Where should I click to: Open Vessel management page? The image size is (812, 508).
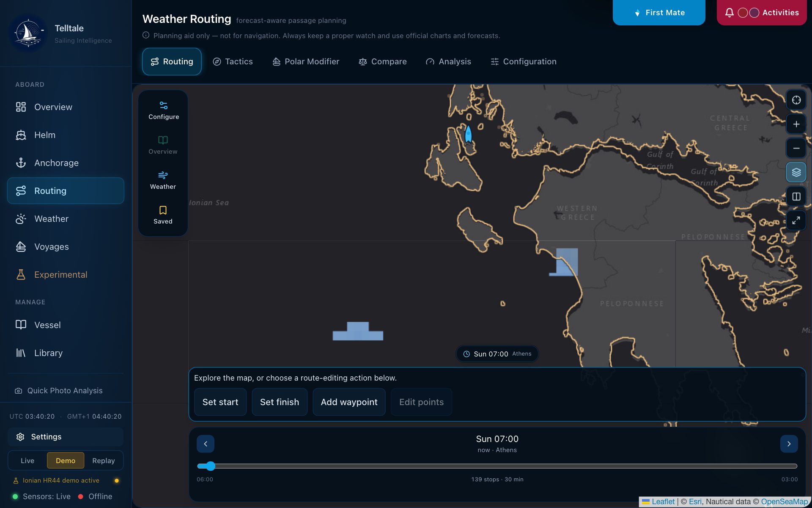(x=66, y=325)
